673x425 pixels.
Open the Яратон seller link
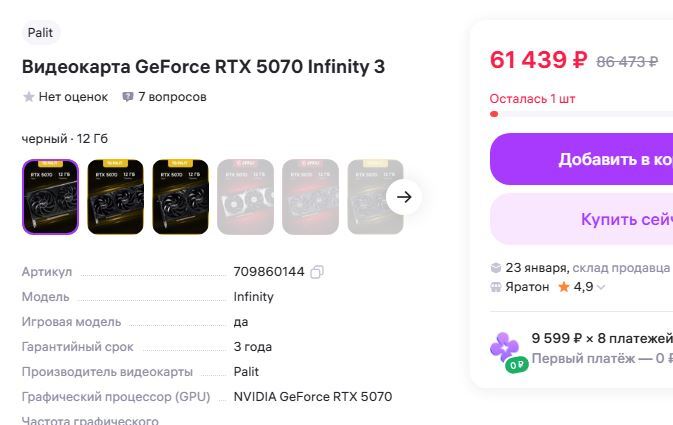[527, 287]
